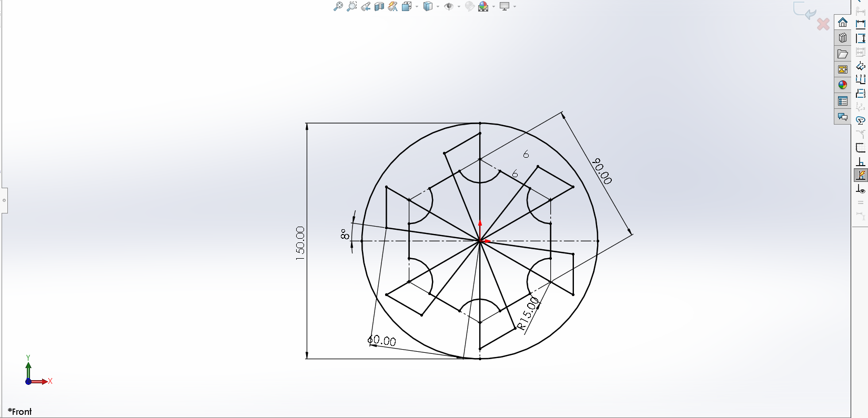868x418 pixels.
Task: Open Dynamic Annotation Views icon
Action: click(x=393, y=6)
